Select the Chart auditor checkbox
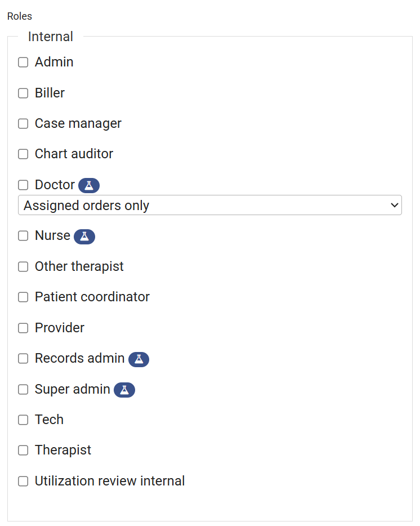420x526 pixels. (23, 154)
